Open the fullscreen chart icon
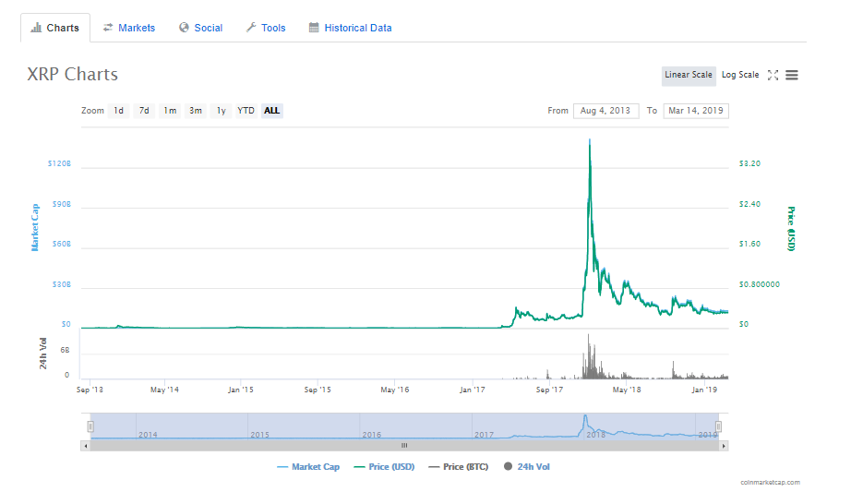 point(773,76)
